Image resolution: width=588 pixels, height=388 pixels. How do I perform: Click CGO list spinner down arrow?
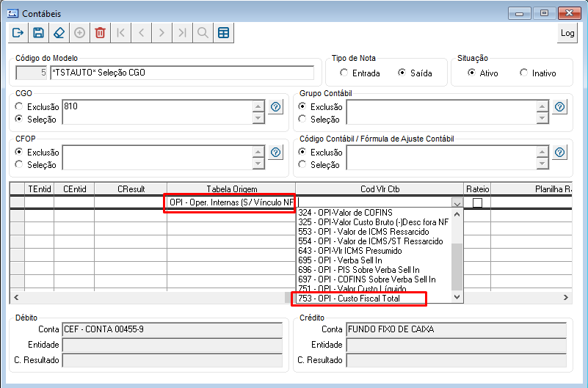pyautogui.click(x=258, y=118)
